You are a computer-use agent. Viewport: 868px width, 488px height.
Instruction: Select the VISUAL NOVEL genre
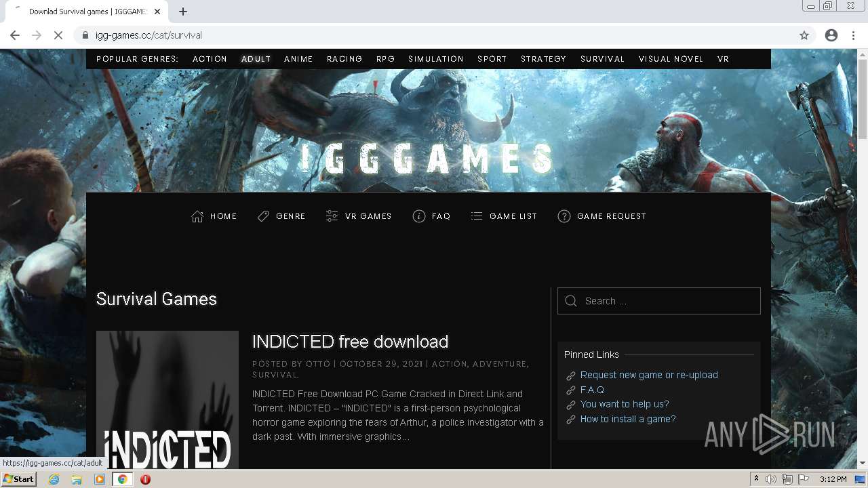671,59
